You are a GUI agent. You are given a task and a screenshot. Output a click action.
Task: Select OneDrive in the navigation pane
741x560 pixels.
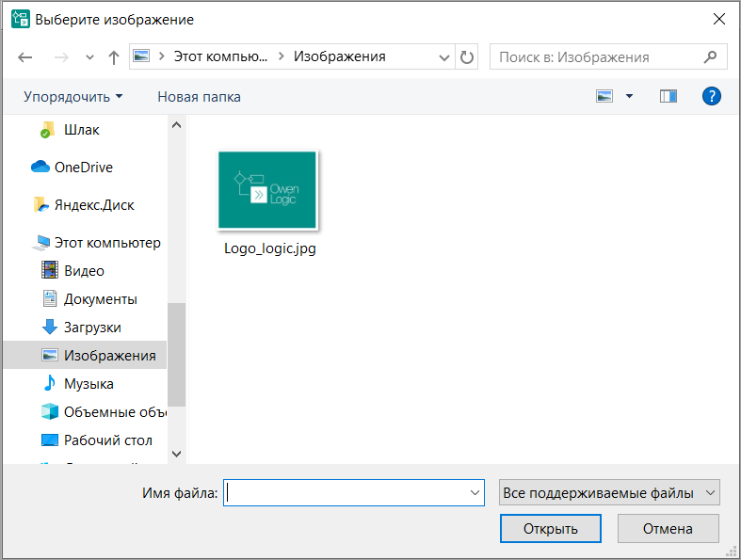(83, 168)
